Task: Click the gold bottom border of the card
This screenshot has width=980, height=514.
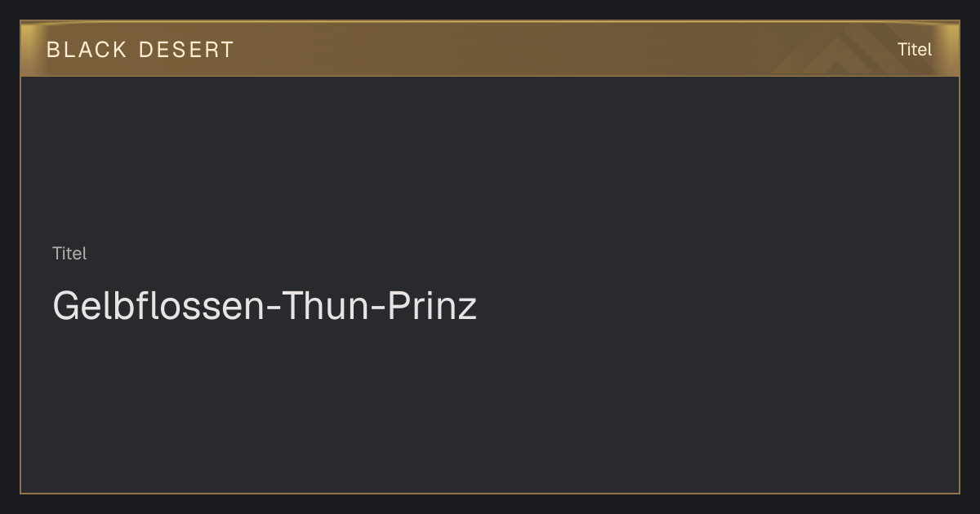Action: (490, 493)
